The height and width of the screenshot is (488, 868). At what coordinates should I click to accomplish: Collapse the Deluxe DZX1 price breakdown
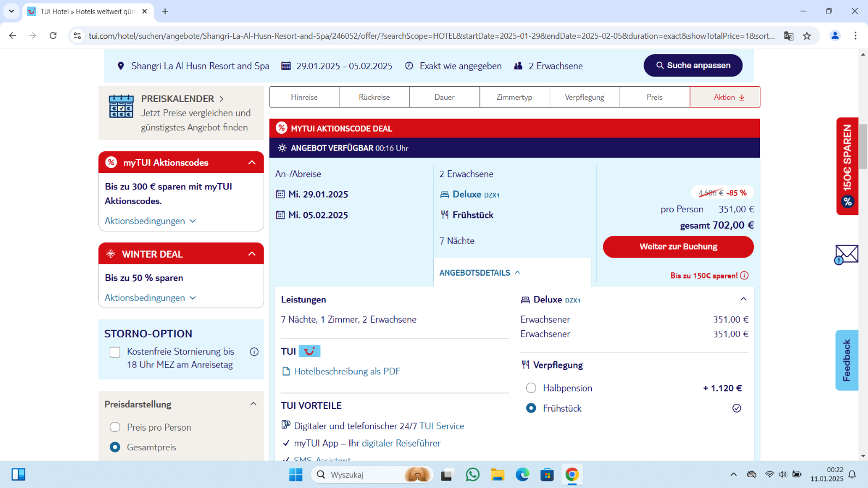click(x=743, y=299)
